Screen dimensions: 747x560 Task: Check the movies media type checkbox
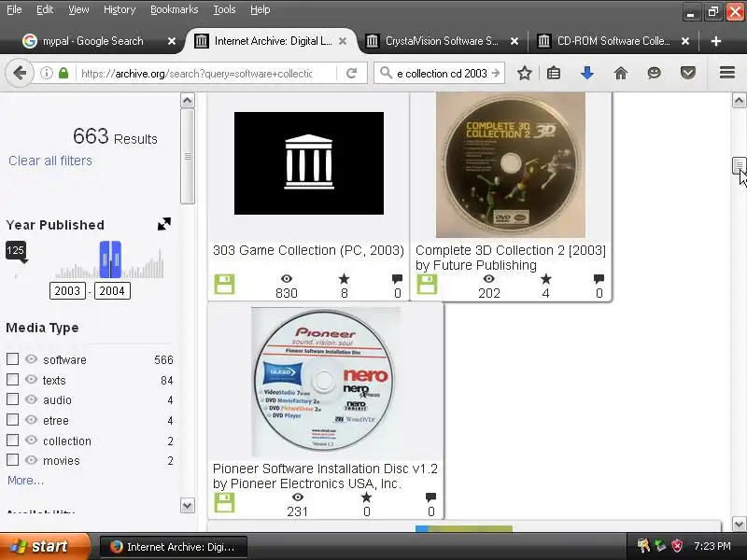13,460
